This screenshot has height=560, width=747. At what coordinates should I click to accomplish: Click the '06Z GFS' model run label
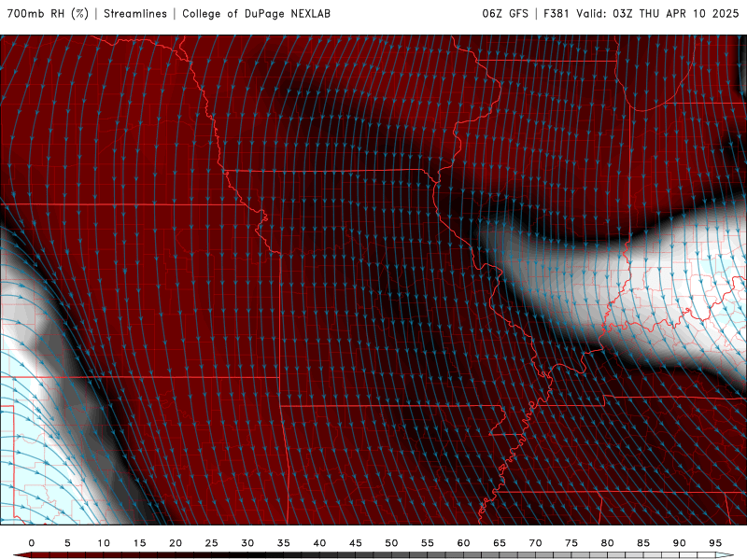(505, 14)
